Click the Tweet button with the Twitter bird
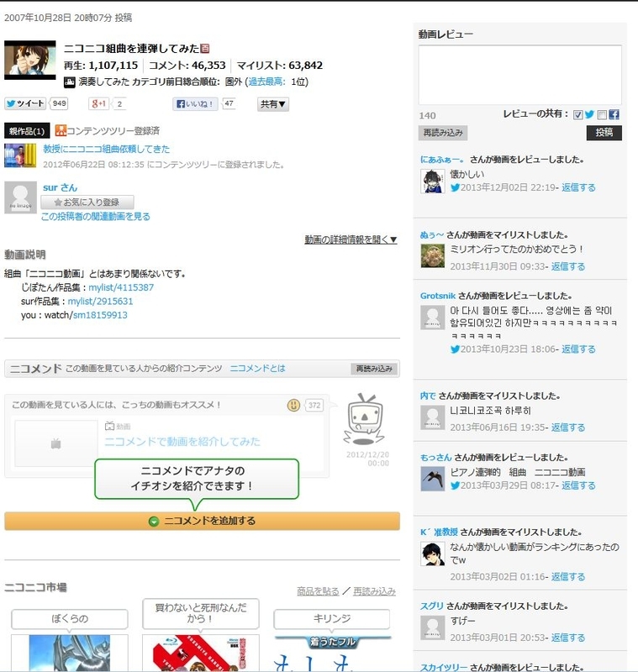Image resolution: width=638 pixels, height=672 pixels. click(x=25, y=103)
